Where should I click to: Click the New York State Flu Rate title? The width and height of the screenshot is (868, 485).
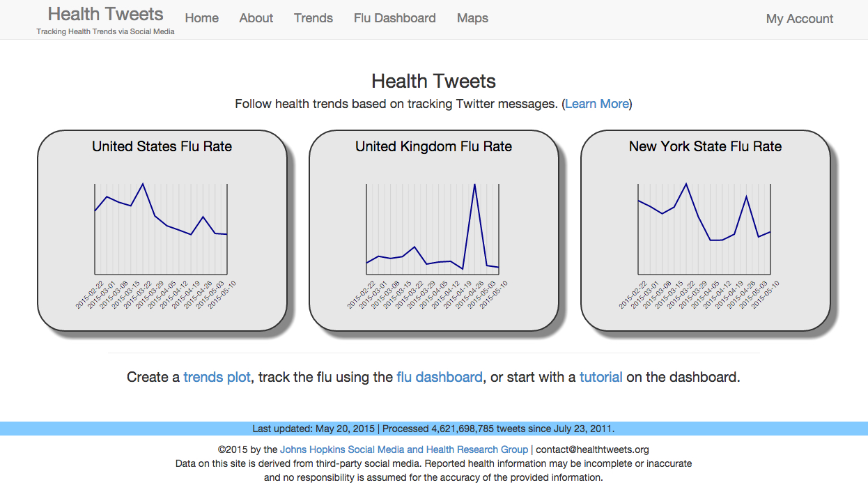(x=705, y=146)
